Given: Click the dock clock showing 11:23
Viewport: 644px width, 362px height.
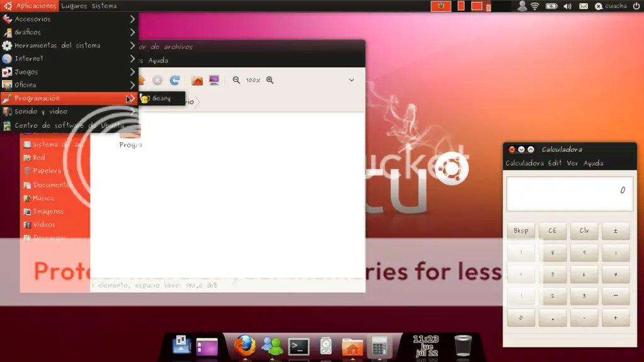Looking at the screenshot, I should pyautogui.click(x=426, y=346).
